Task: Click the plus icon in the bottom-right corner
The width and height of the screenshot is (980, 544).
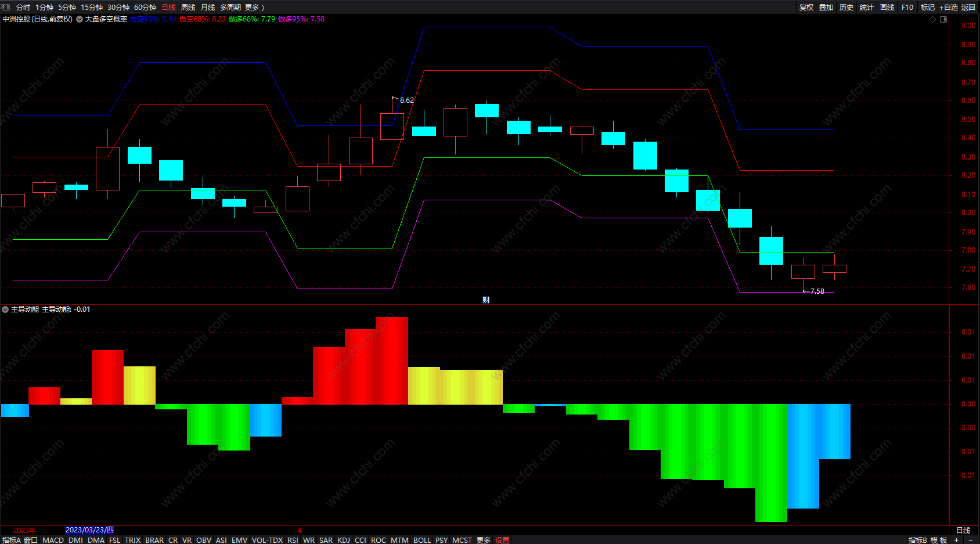Action: [x=956, y=540]
